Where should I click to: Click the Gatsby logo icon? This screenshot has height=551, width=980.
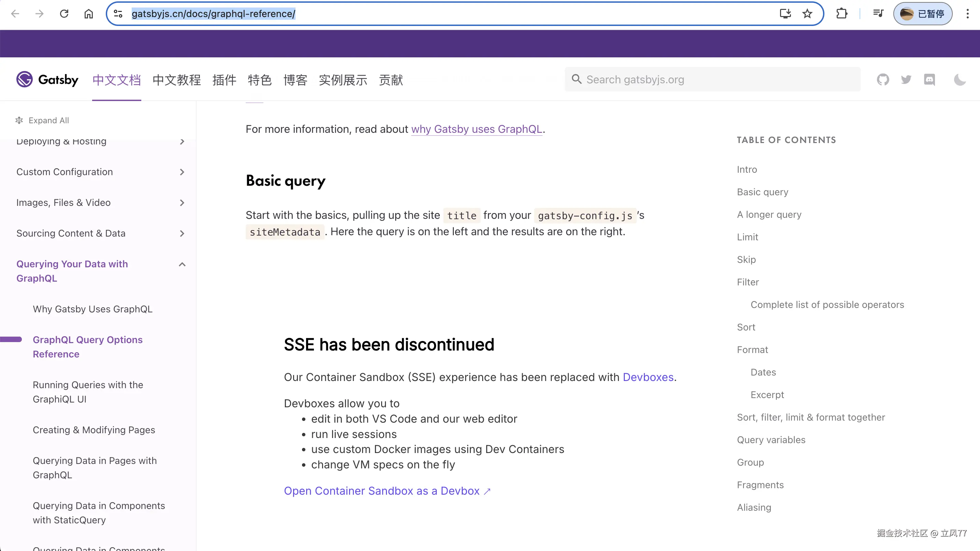pos(24,79)
